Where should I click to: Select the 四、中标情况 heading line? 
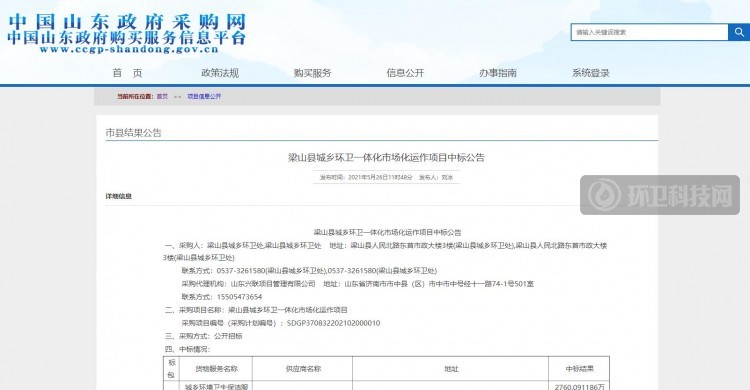188,349
